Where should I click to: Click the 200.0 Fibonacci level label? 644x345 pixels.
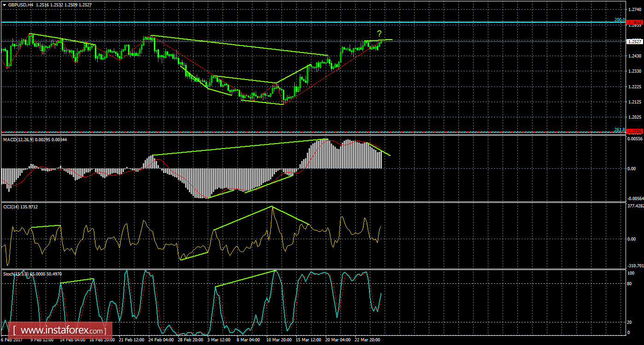click(x=620, y=20)
